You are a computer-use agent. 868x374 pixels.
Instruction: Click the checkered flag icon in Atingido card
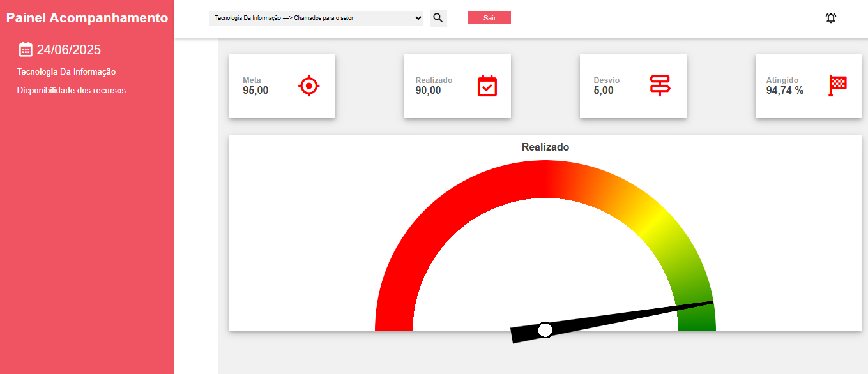[x=837, y=86]
